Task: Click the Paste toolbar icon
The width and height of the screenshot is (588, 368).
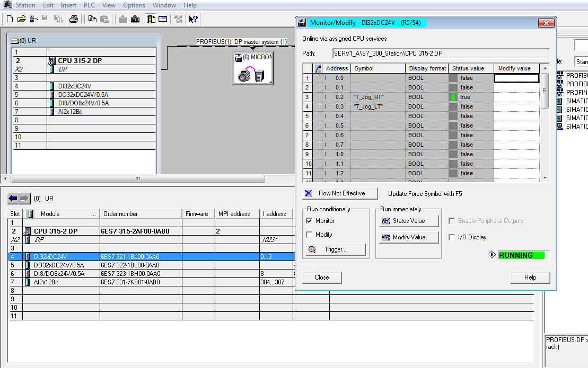Action: point(104,19)
